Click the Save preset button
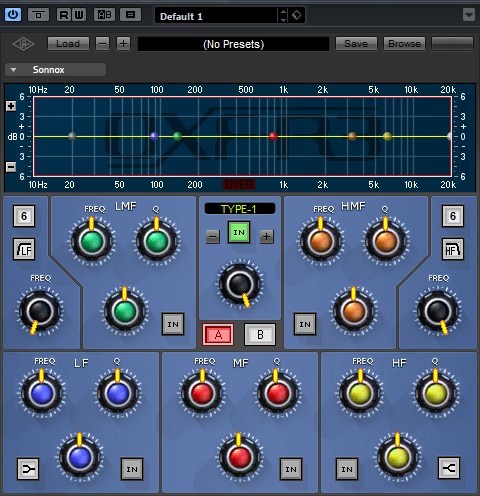The height and width of the screenshot is (496, 480). [356, 44]
